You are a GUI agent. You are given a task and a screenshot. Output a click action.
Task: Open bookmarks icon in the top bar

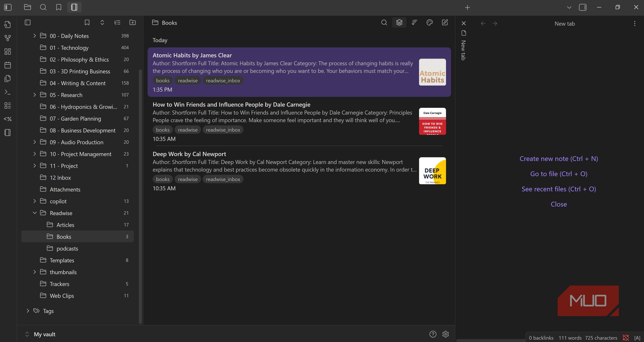pyautogui.click(x=59, y=7)
